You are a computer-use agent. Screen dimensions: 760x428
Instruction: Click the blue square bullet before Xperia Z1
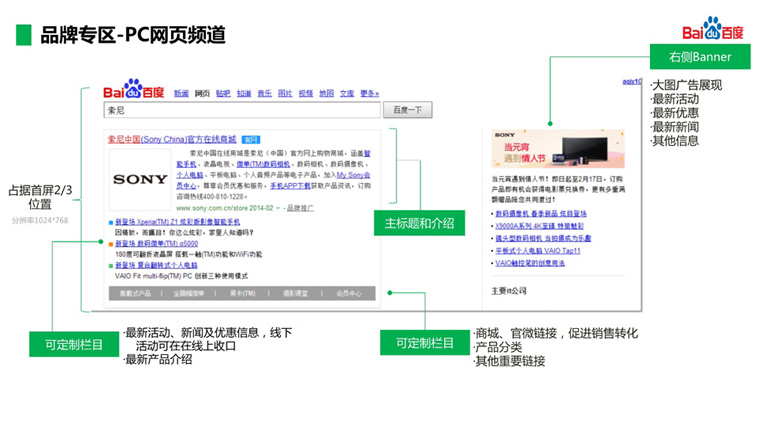click(111, 222)
